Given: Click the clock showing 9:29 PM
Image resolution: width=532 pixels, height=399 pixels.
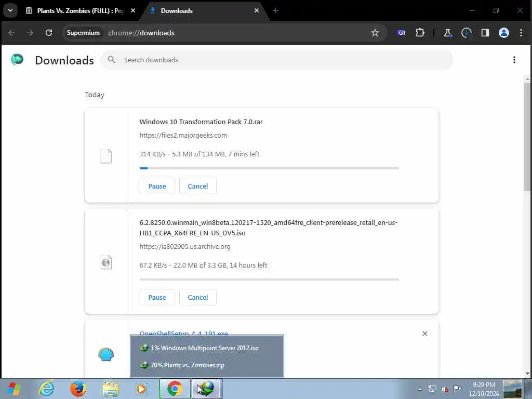Looking at the screenshot, I should 484,389.
